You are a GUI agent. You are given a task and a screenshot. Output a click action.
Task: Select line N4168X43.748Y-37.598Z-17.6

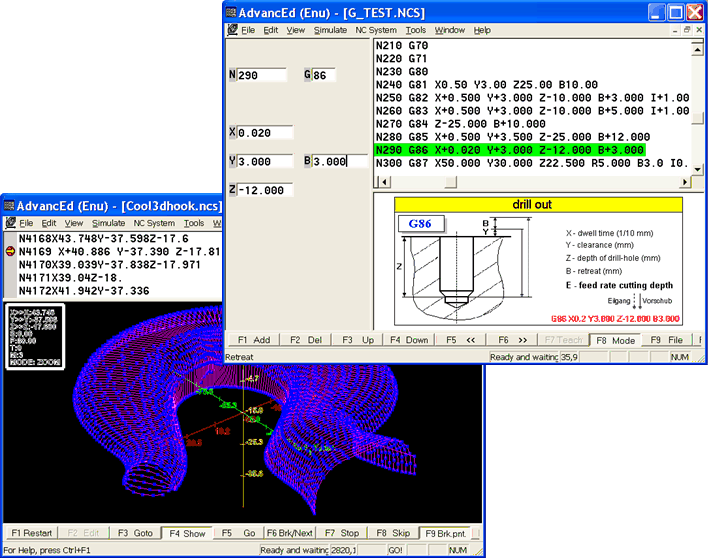pyautogui.click(x=103, y=238)
